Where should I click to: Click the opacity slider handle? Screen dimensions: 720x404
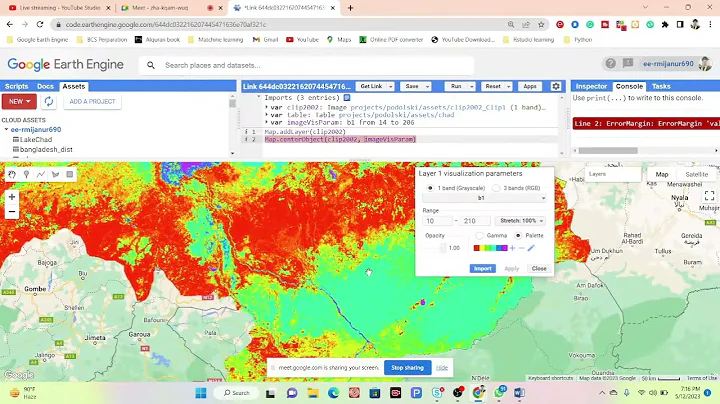(x=443, y=248)
